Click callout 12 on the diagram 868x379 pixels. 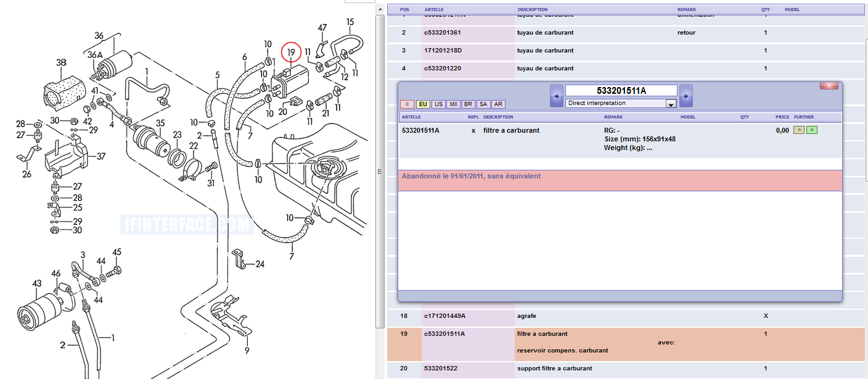pyautogui.click(x=345, y=77)
